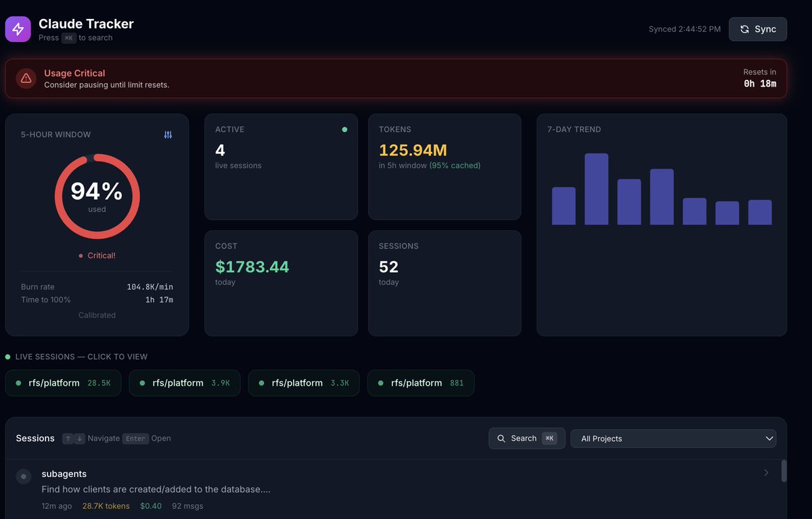The height and width of the screenshot is (519, 812).
Task: Click the Resets in 0h 18m countdown
Action: click(x=760, y=85)
